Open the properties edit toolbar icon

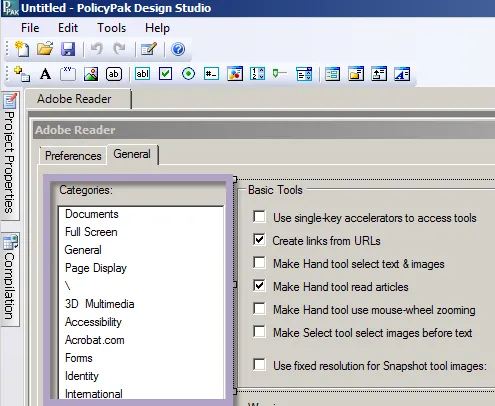point(149,49)
